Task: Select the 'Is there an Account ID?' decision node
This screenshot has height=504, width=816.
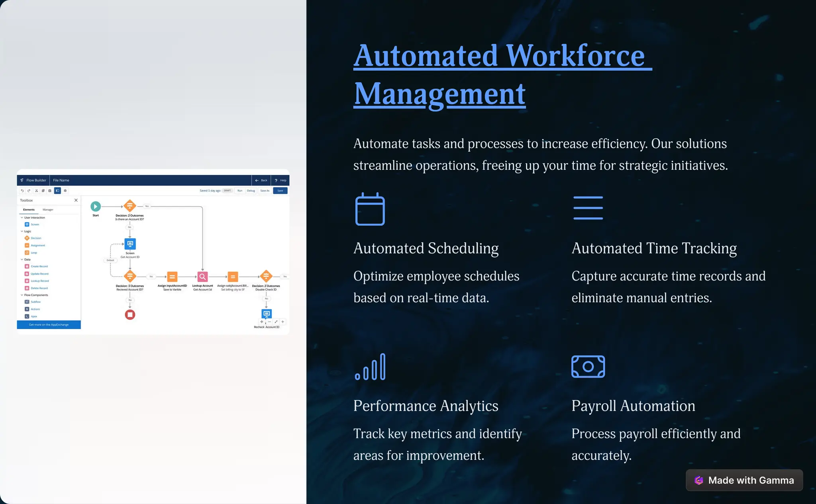Action: pos(130,206)
